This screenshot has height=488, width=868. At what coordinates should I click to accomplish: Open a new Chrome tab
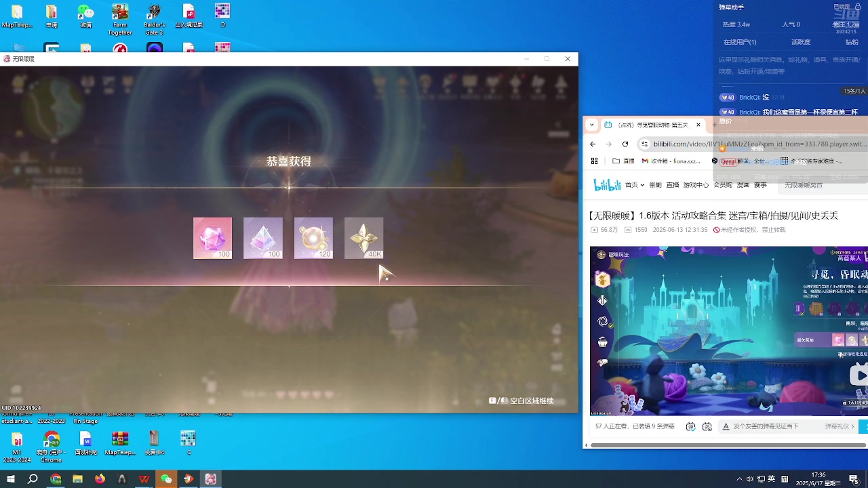pos(714,125)
